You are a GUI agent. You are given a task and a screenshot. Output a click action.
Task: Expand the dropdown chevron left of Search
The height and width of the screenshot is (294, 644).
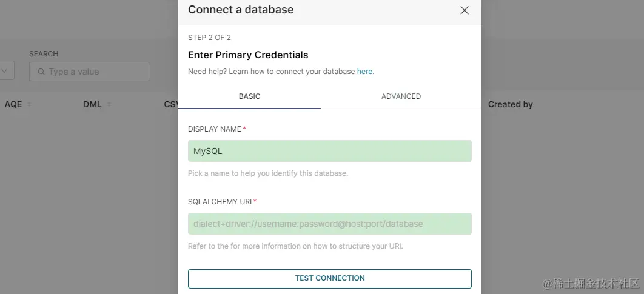(x=5, y=71)
